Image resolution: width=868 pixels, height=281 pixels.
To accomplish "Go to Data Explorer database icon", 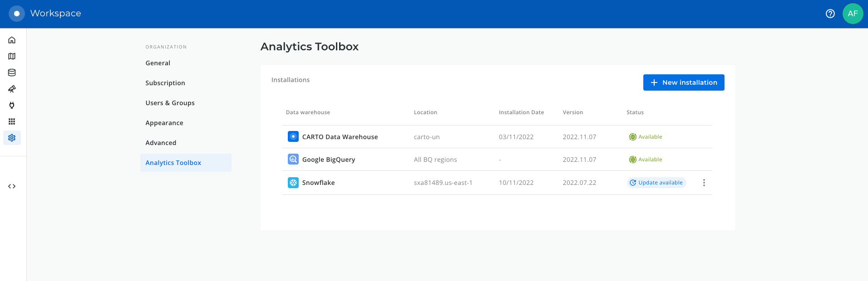I will tap(12, 73).
